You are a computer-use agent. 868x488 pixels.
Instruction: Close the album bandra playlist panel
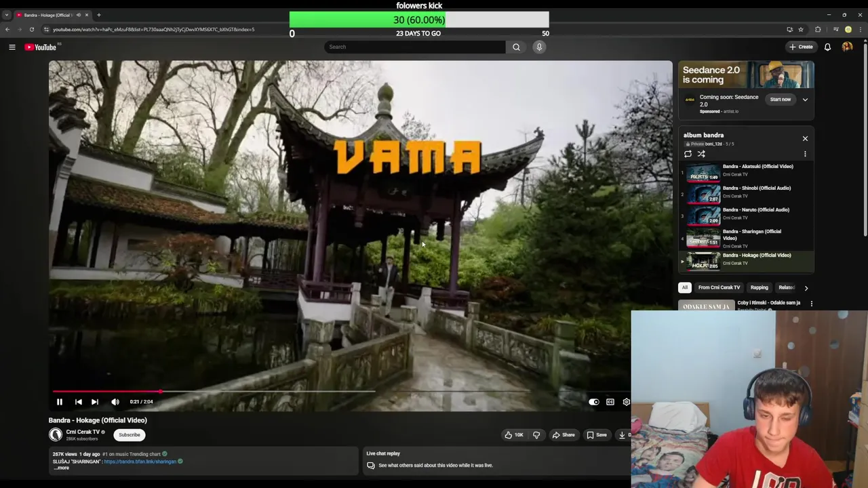click(805, 138)
